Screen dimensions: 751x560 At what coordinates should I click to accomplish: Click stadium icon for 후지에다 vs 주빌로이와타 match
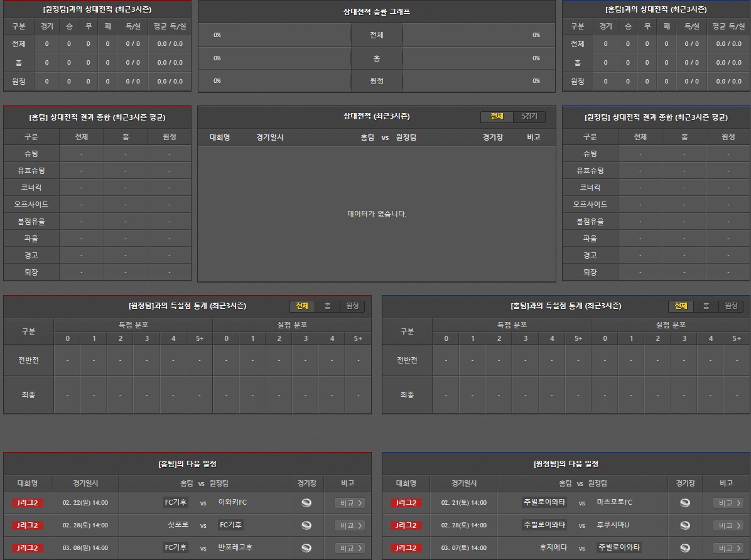pos(685,547)
